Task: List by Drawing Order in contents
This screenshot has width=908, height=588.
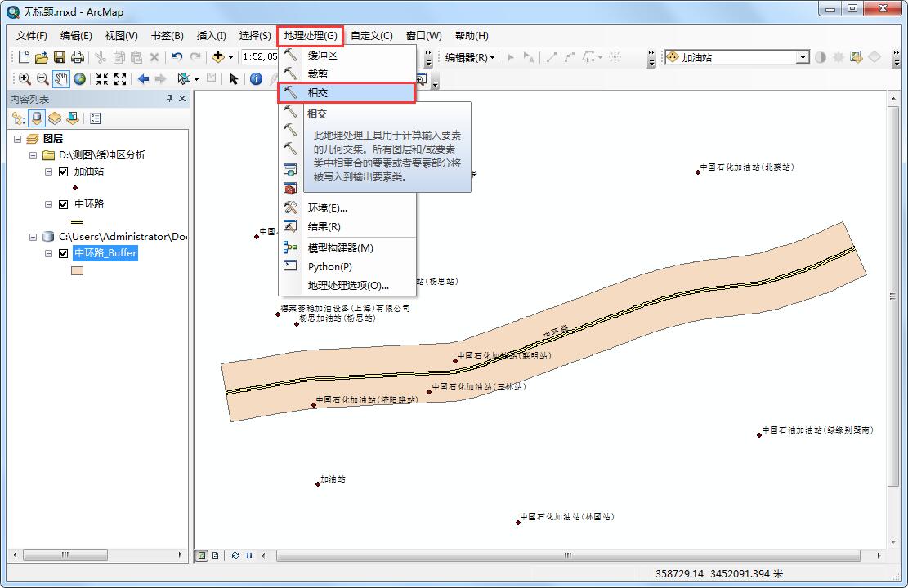Action: point(18,118)
